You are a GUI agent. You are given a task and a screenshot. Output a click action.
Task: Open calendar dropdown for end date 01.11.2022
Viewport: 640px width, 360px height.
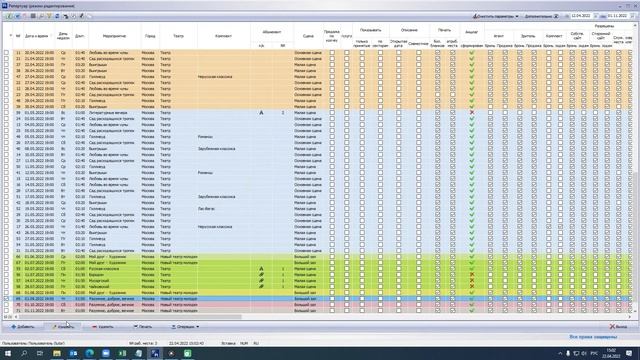(x=633, y=16)
